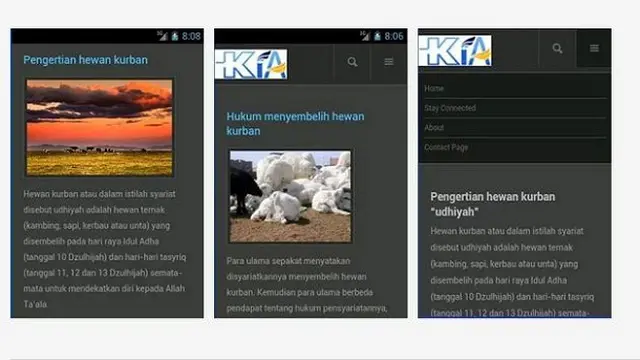Tap the white sheep herd image
The height and width of the screenshot is (360, 640).
[290, 196]
